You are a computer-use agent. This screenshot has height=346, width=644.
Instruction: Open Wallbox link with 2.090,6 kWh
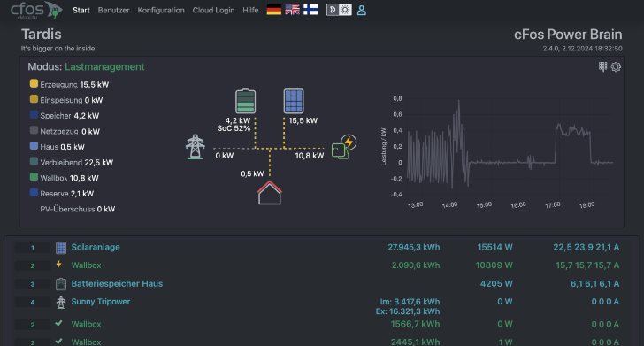(87, 265)
